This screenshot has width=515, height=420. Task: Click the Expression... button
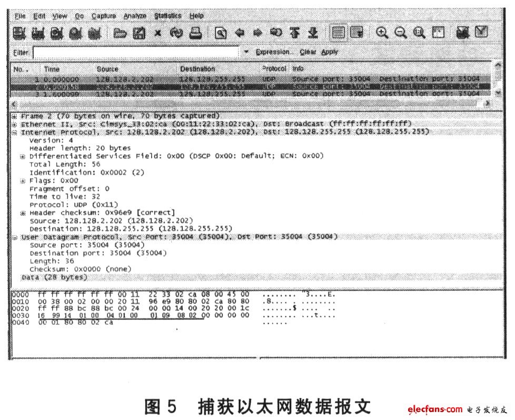coord(275,52)
